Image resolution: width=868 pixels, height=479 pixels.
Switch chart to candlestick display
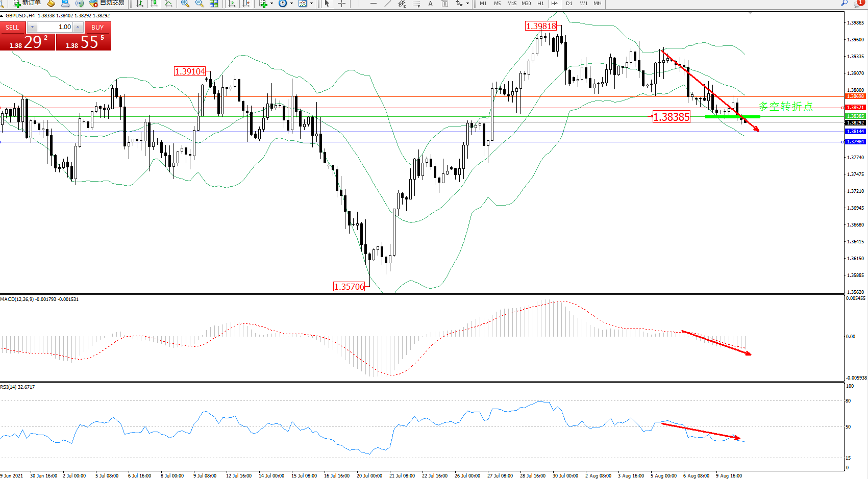click(x=154, y=4)
